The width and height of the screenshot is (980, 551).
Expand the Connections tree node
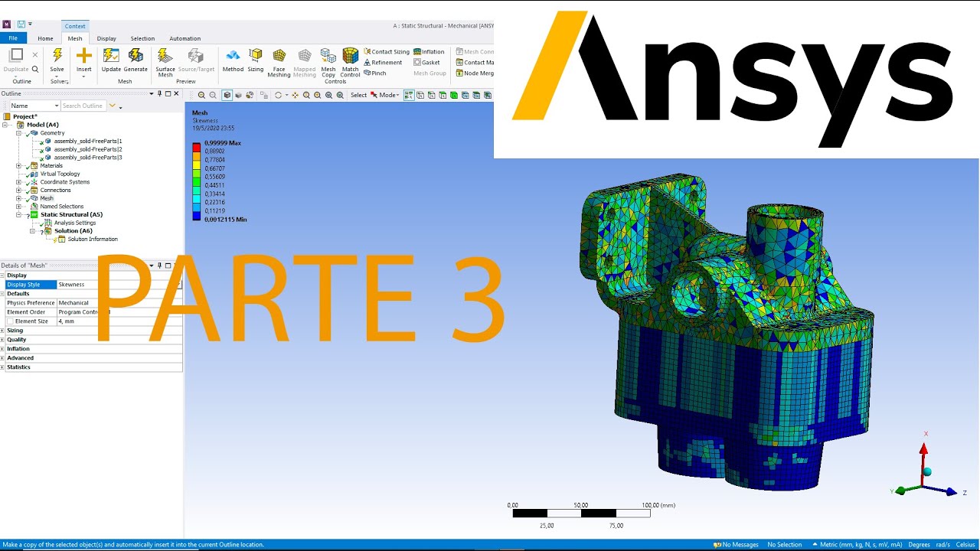[x=18, y=191]
